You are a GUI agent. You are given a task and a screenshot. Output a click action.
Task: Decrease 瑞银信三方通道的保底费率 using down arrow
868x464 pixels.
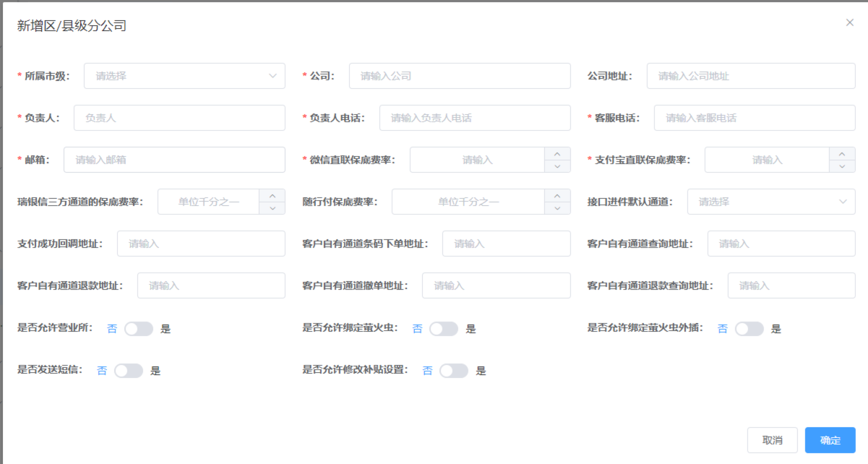[272, 208]
